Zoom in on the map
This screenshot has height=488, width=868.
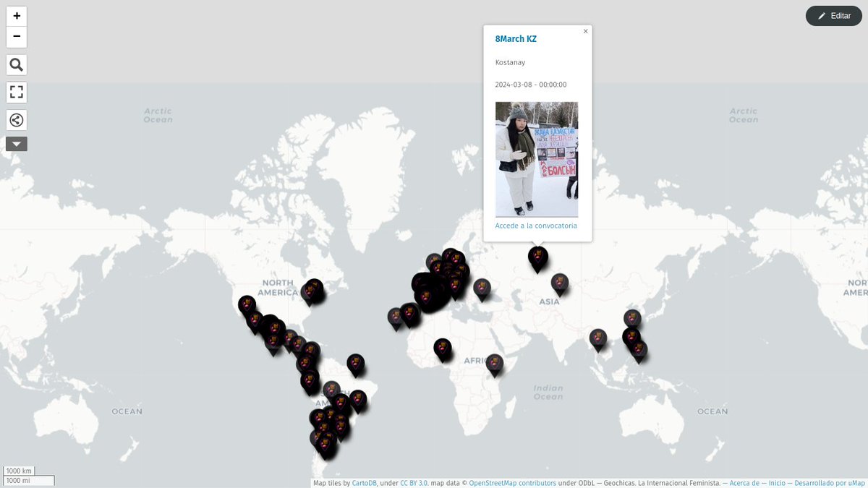point(16,16)
